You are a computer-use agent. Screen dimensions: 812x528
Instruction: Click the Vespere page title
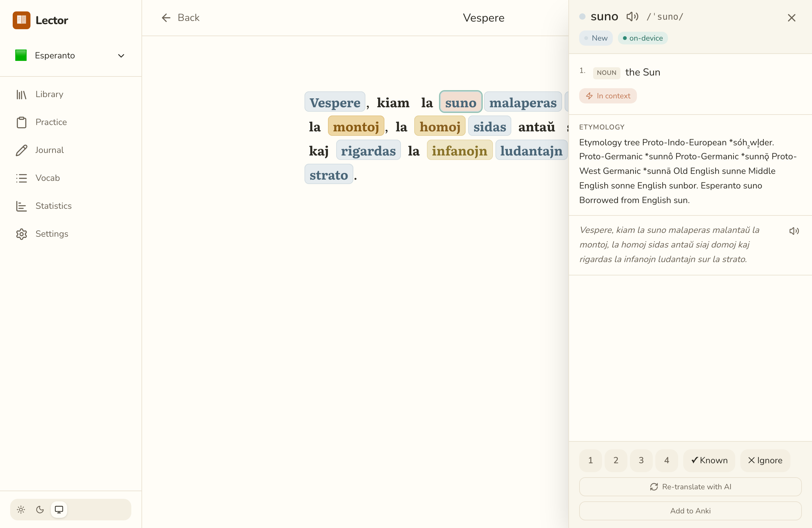[x=483, y=18]
